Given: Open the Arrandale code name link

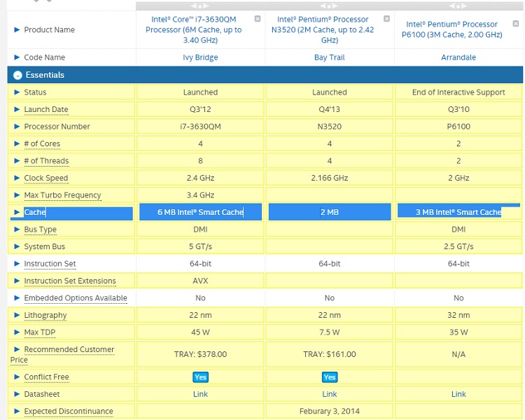Looking at the screenshot, I should (x=458, y=57).
